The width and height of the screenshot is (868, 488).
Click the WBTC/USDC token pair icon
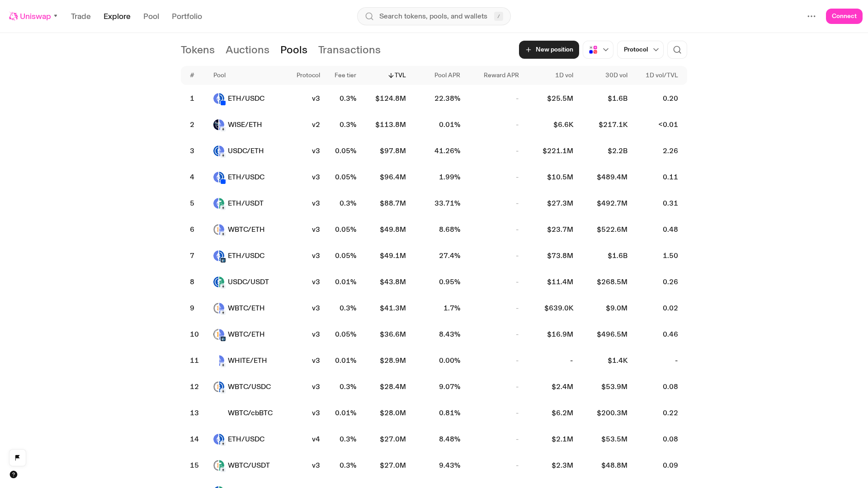(219, 387)
